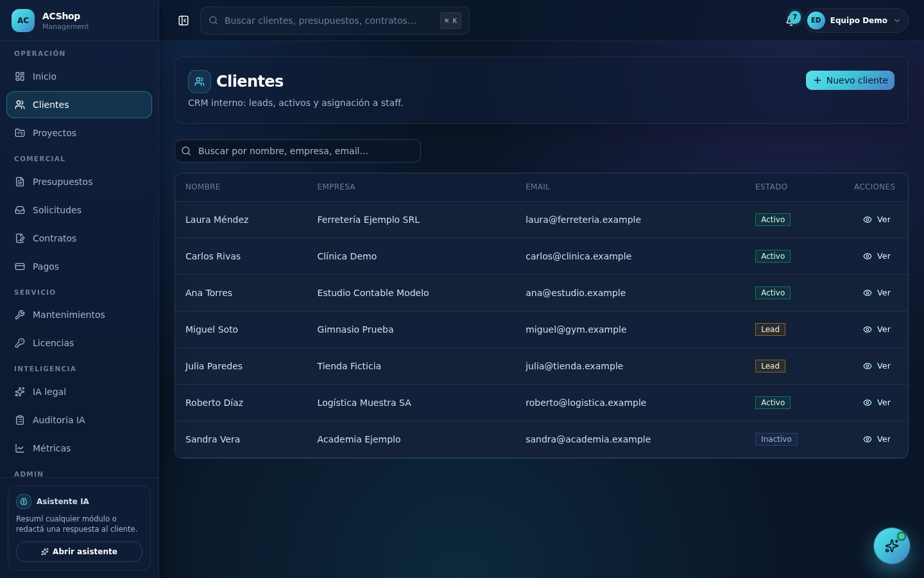924x578 pixels.
Task: Click Abrir asistente button
Action: pos(79,552)
